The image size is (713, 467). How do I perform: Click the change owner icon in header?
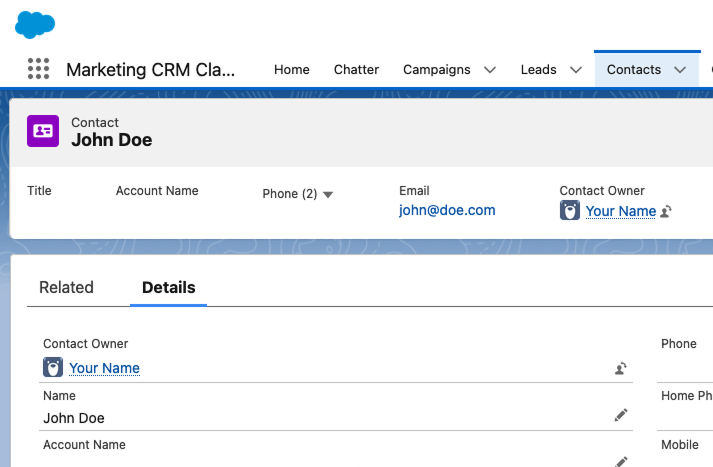click(x=666, y=211)
